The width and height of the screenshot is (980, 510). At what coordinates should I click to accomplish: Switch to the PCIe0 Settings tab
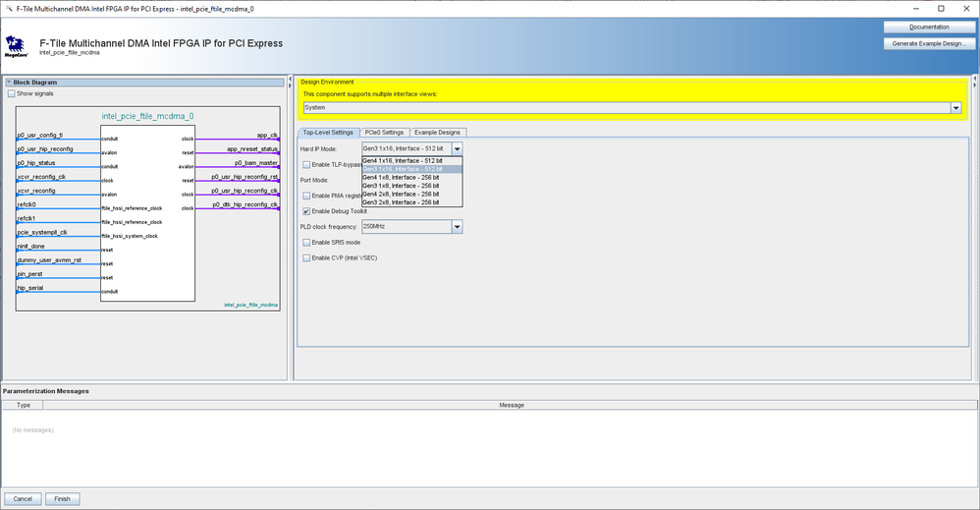pos(383,133)
